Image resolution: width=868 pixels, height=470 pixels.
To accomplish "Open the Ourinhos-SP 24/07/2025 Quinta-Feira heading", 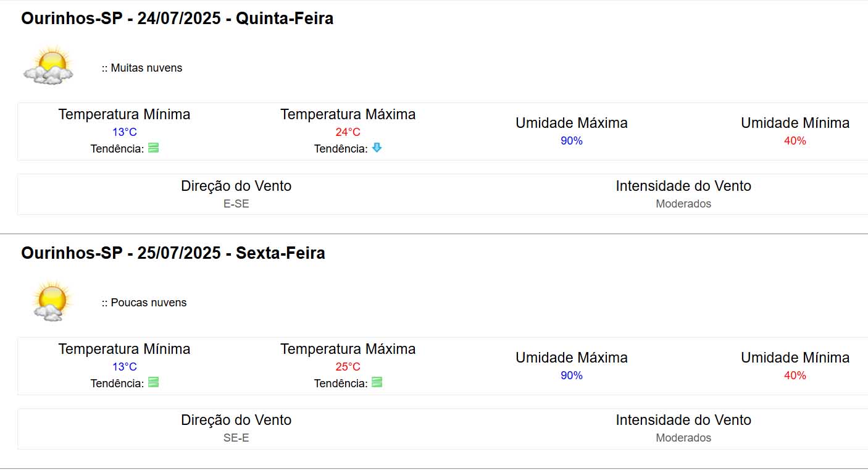I will 177,19.
